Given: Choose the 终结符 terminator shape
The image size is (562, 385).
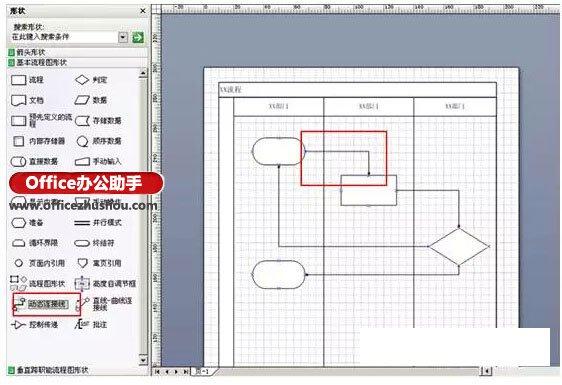Looking at the screenshot, I should (94, 243).
